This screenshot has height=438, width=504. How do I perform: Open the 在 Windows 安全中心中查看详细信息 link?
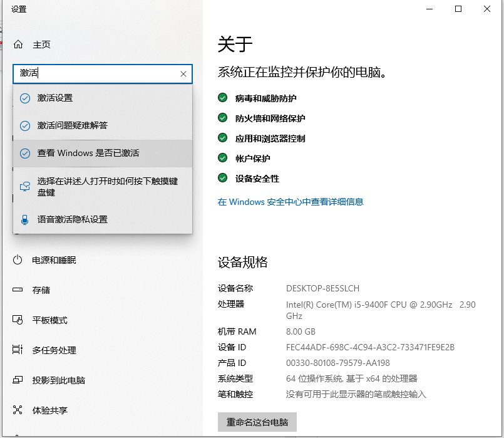291,202
